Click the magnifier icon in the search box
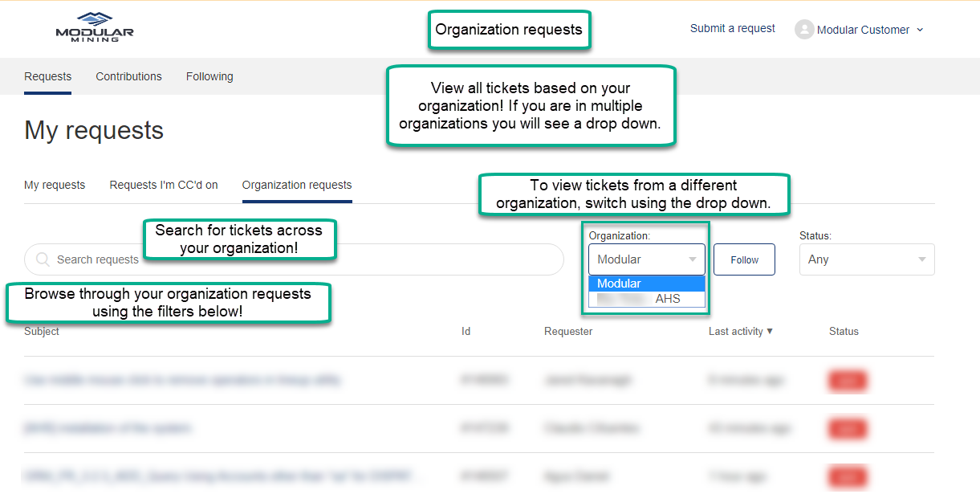Viewport: 980px width, 494px height. pos(43,259)
